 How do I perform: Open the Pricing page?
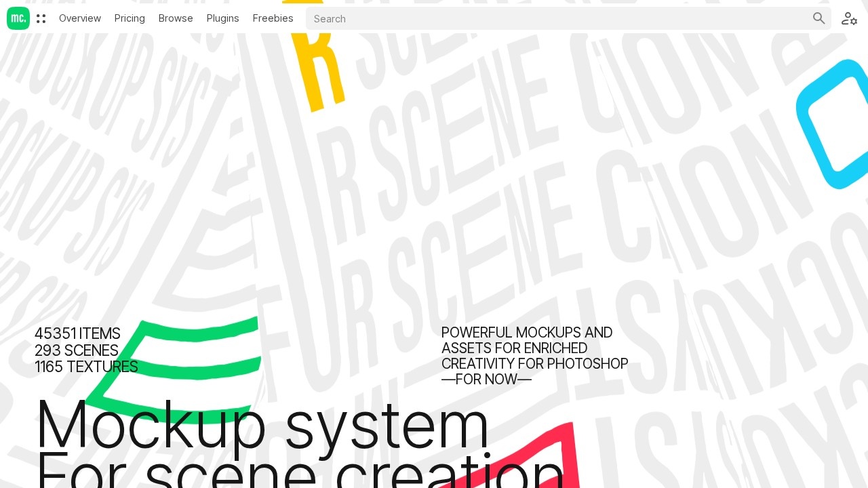tap(130, 18)
